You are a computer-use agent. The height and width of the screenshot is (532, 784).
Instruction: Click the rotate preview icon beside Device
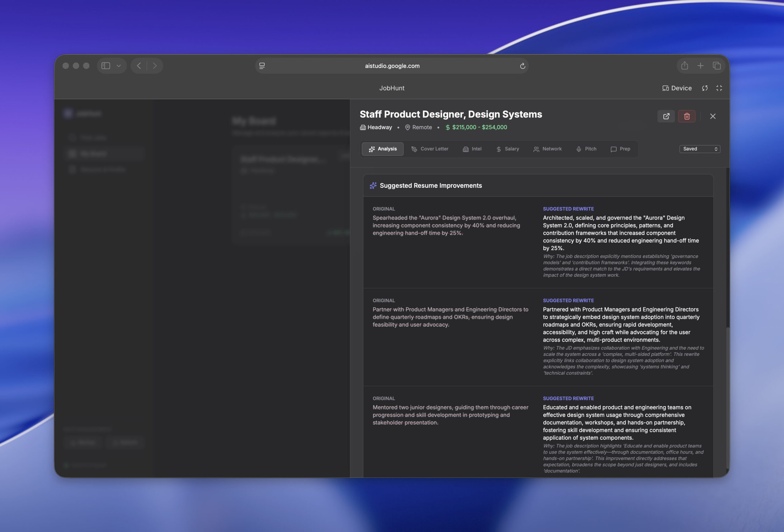(705, 88)
